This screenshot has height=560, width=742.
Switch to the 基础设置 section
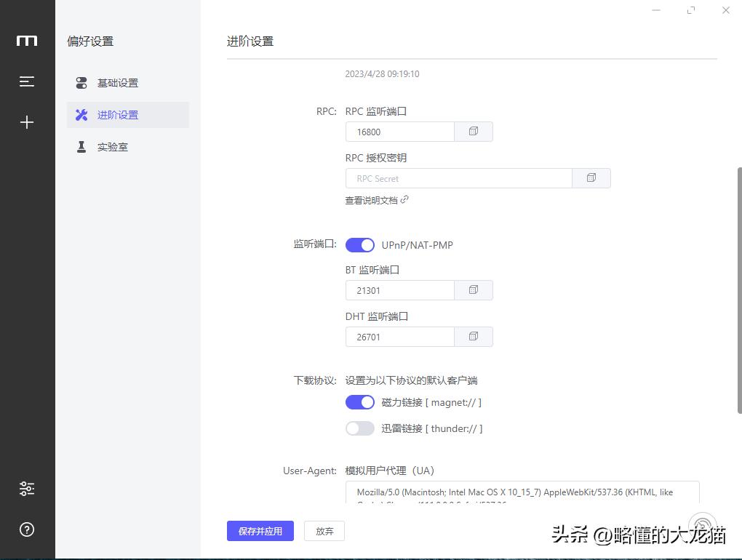click(118, 82)
